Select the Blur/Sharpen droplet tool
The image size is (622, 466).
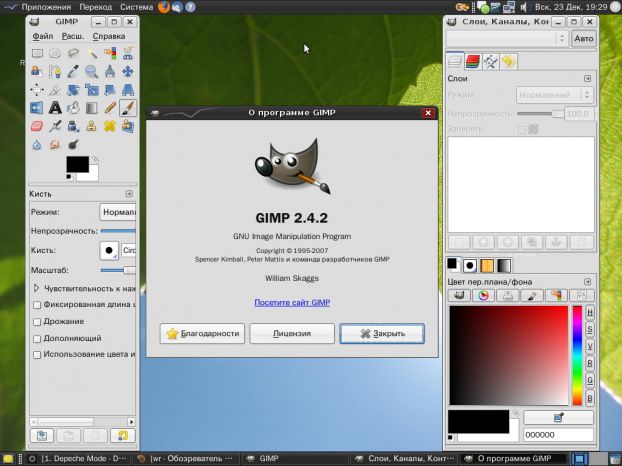[x=37, y=144]
